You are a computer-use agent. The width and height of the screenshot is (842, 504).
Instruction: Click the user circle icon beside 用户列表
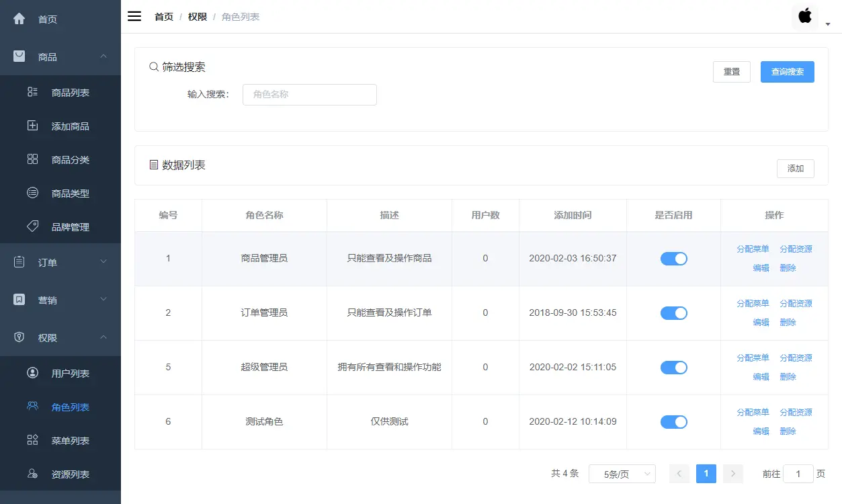(x=32, y=373)
